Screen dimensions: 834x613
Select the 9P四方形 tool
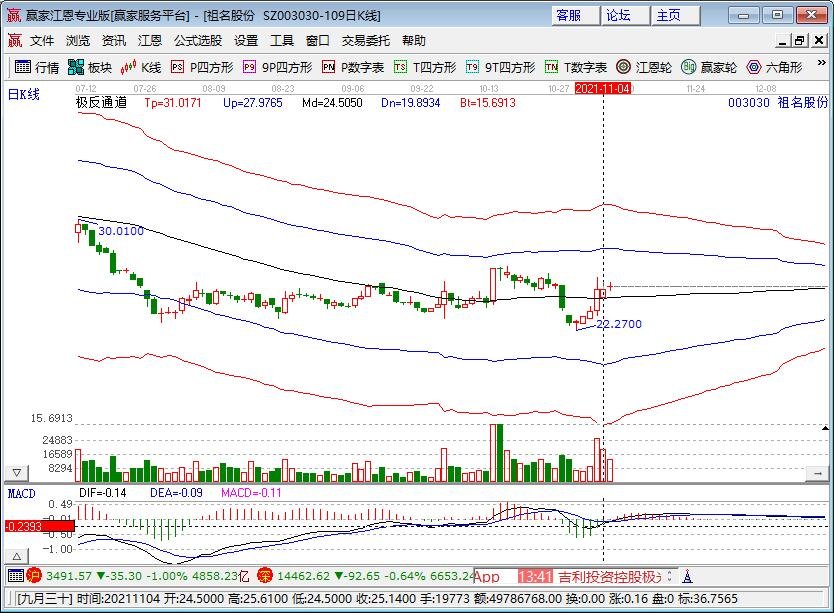277,67
